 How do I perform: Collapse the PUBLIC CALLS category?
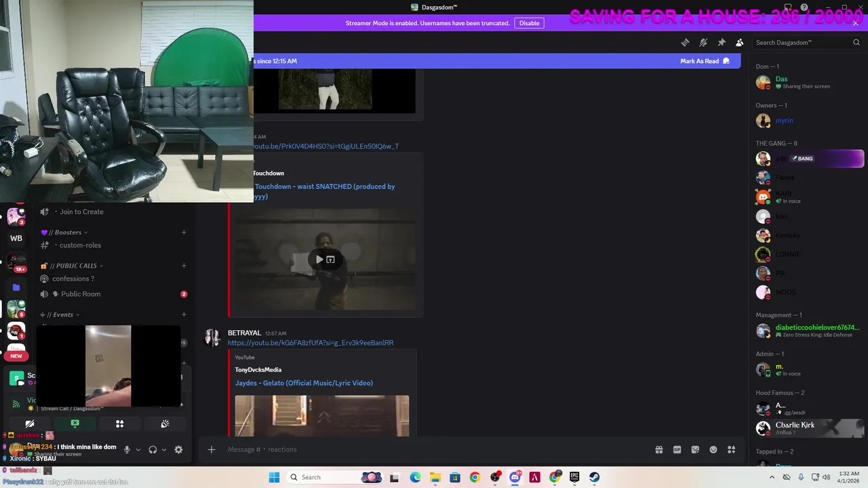click(x=73, y=266)
